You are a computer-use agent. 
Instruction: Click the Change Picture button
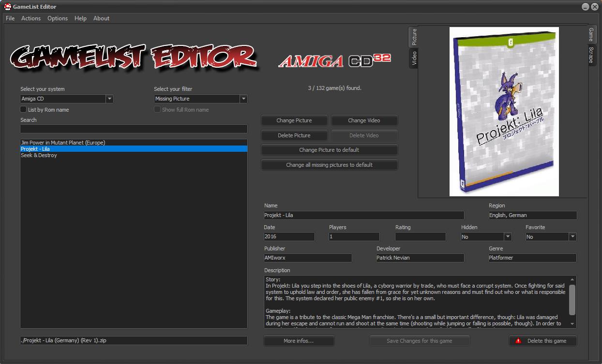pos(294,120)
